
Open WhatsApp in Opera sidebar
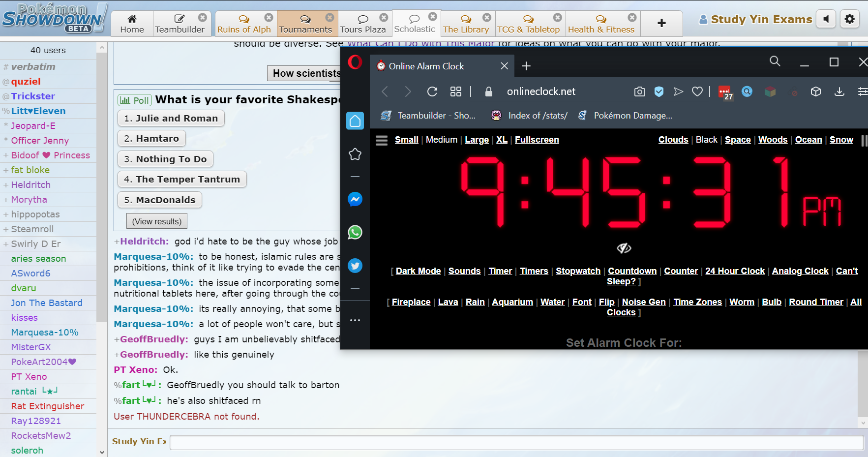(x=355, y=232)
